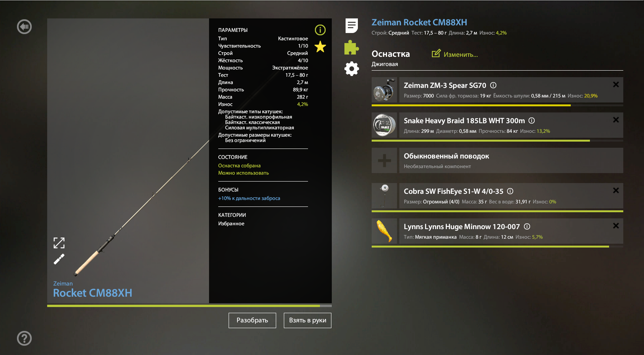The width and height of the screenshot is (644, 355).
Task: Show info for Zeiman ZM-3 Spear SG70
Action: (x=493, y=85)
